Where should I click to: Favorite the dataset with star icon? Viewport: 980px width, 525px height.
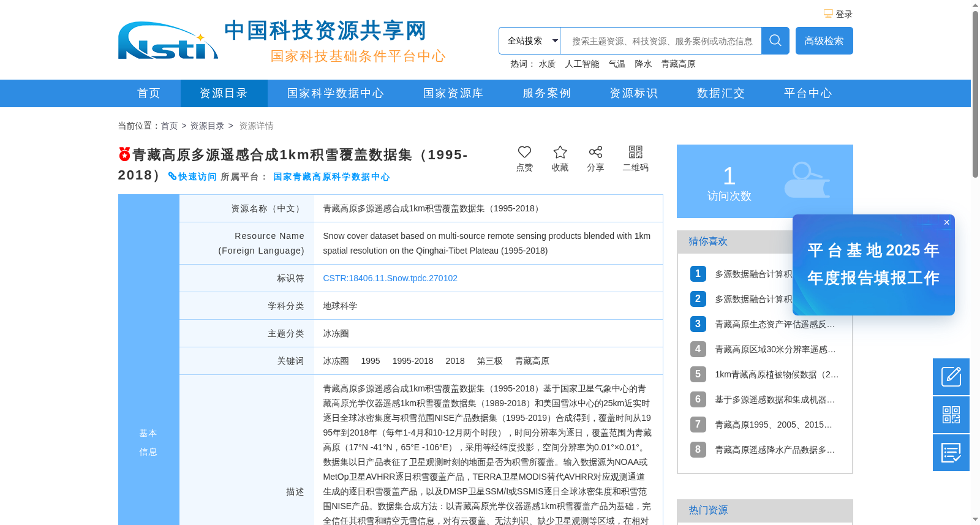[x=560, y=152]
